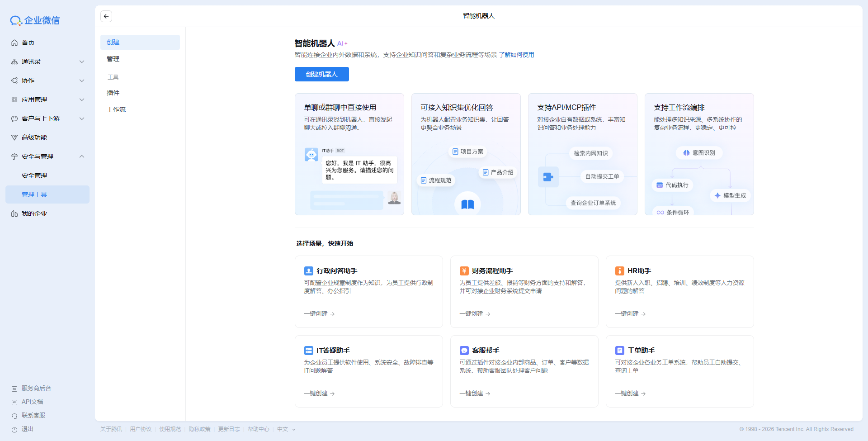Open the 单聊或群聊中直接使用 feature card
The image size is (868, 441).
point(349,154)
